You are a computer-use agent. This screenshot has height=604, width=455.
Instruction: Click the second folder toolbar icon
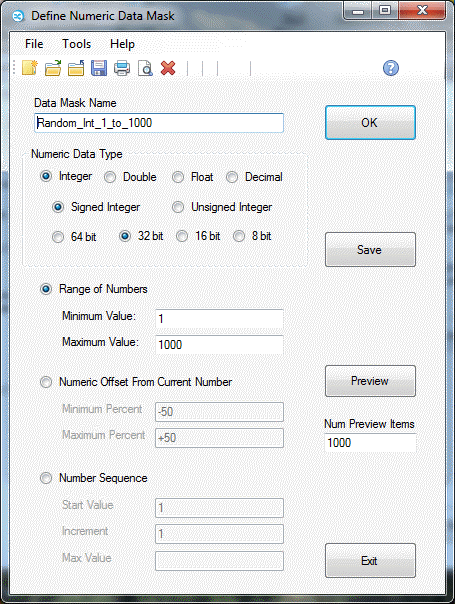coord(76,68)
